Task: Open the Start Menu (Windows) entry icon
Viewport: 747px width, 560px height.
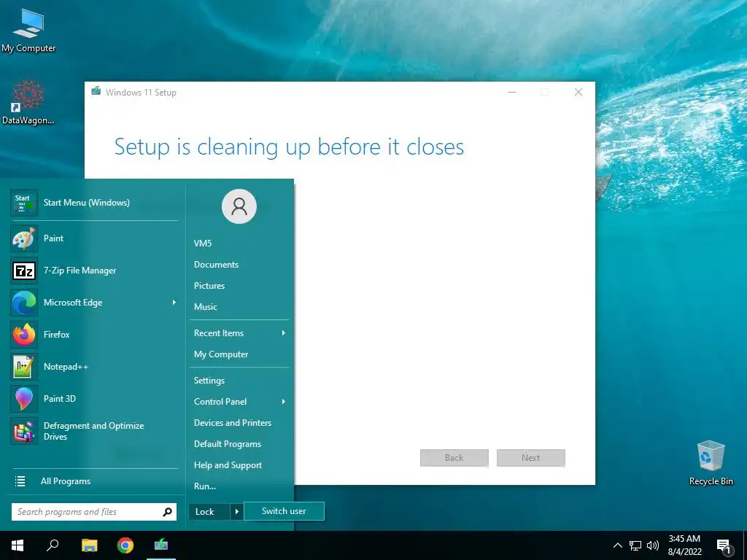Action: pos(24,203)
